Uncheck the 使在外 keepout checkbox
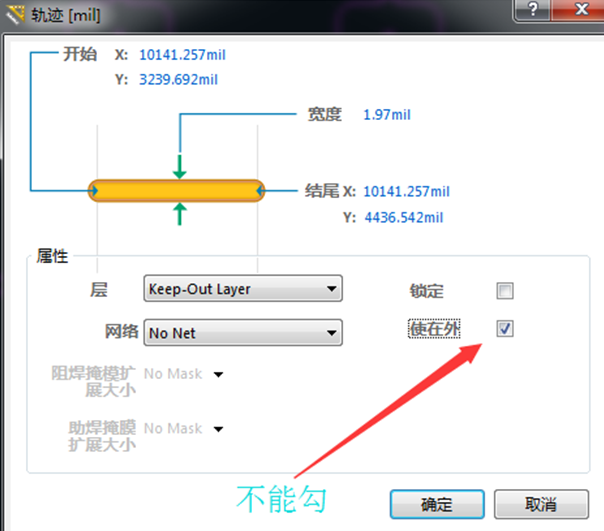The image size is (604, 531). tap(505, 329)
